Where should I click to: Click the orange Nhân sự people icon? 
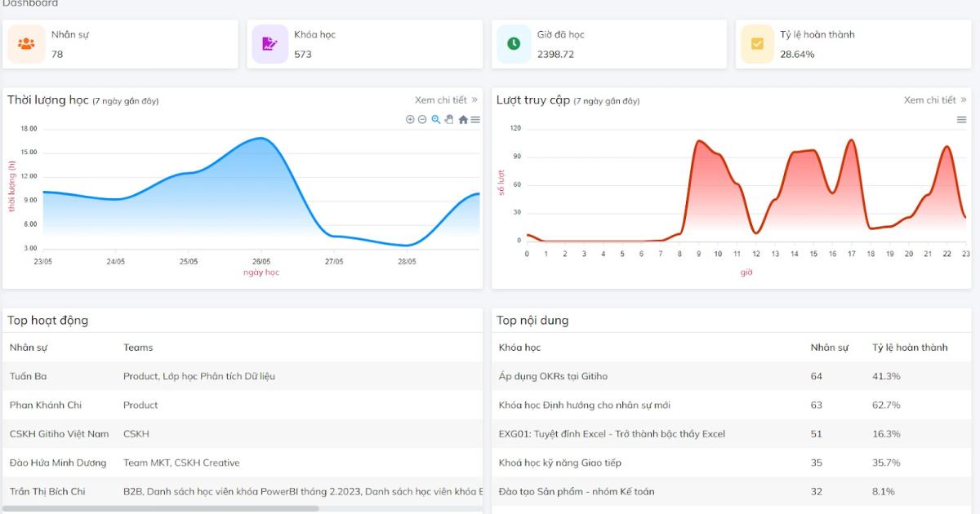(x=26, y=44)
